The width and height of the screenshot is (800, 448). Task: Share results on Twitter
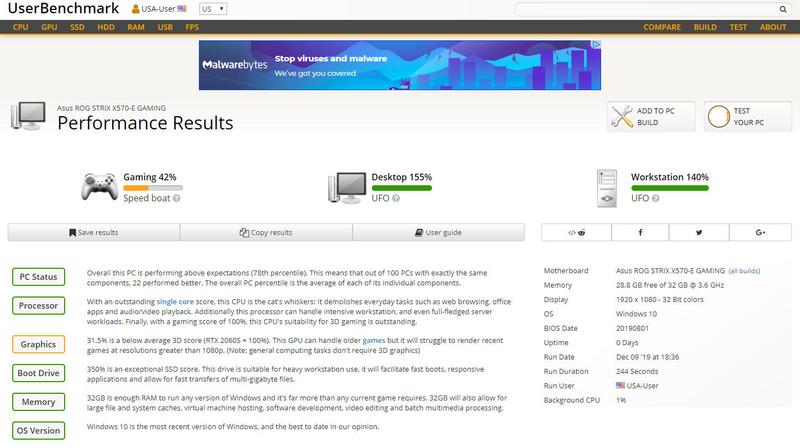click(699, 232)
